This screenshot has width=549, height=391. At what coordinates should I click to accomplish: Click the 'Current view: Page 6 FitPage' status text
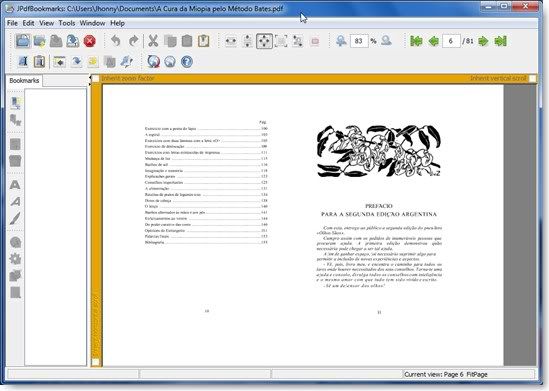(446, 374)
